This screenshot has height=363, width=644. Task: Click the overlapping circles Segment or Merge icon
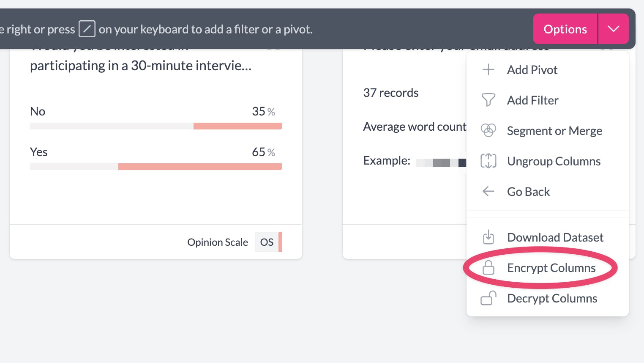point(488,131)
